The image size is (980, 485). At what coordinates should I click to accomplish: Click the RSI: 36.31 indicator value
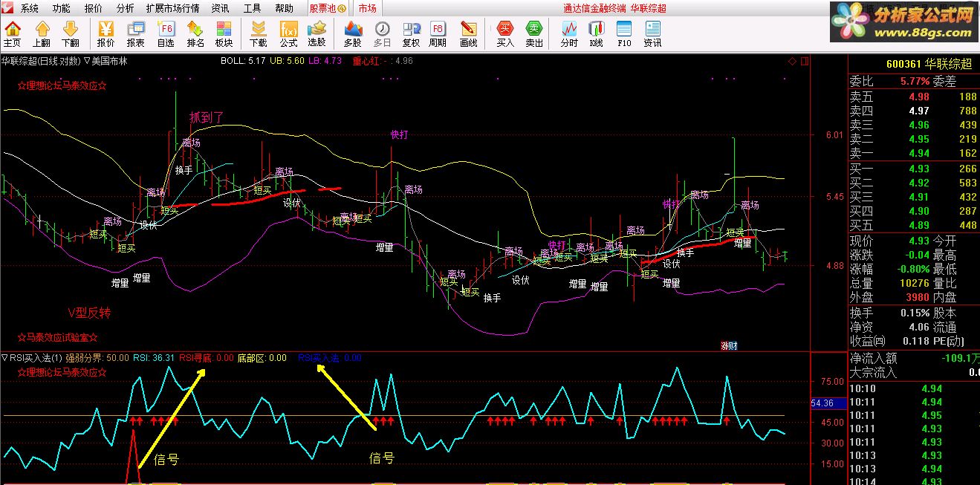[x=154, y=358]
